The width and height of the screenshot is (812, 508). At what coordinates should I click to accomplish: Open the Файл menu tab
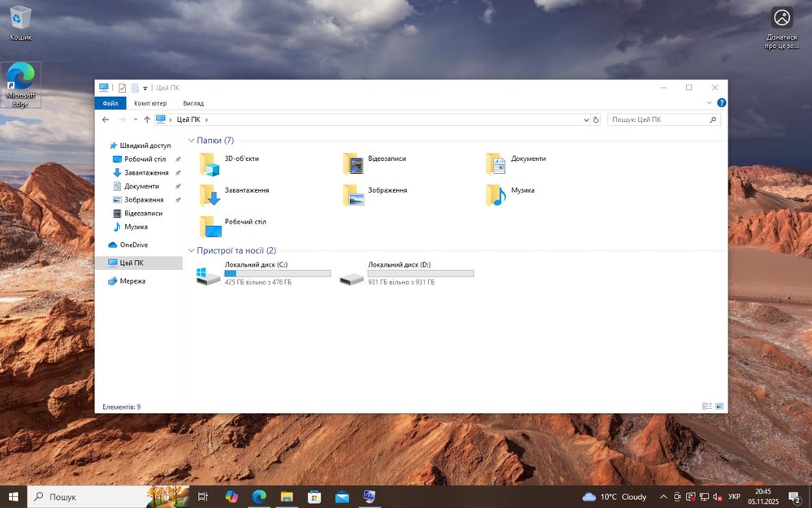(110, 103)
